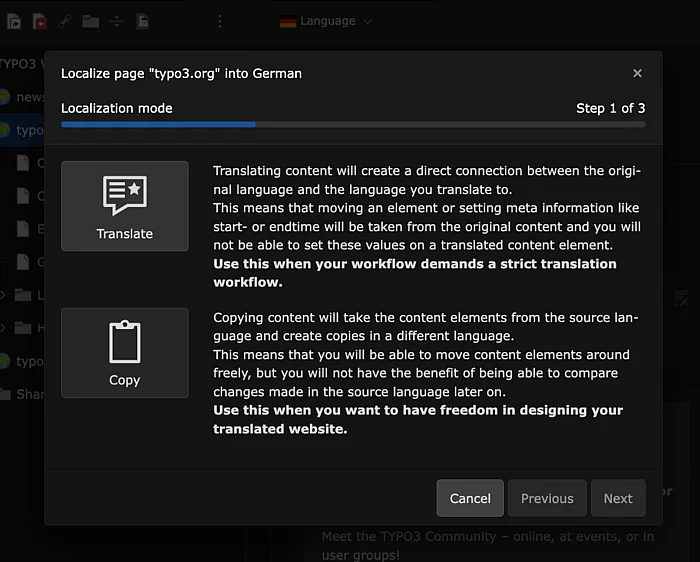Click the folder icon of the 'H' tree row
Screen dimensions: 700x562
23,328
